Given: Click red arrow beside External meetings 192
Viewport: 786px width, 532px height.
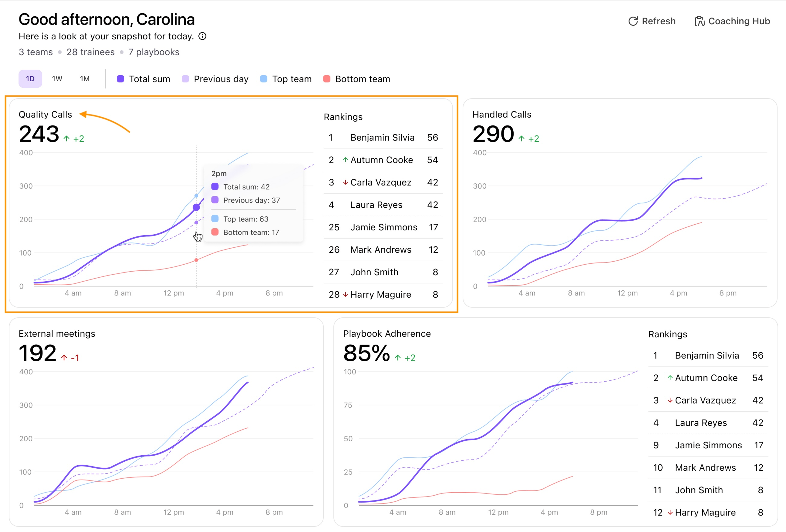Looking at the screenshot, I should click(64, 358).
